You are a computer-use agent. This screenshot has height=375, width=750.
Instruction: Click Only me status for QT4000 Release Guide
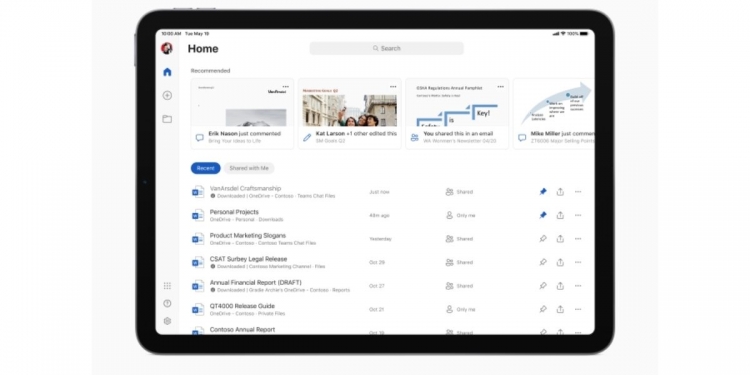461,309
